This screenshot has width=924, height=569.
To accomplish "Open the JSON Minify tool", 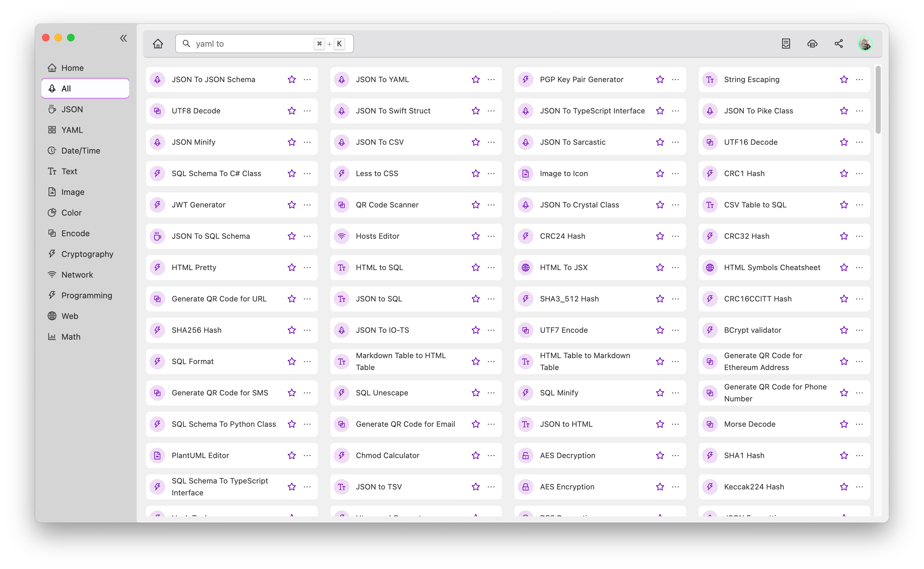I will [x=232, y=142].
